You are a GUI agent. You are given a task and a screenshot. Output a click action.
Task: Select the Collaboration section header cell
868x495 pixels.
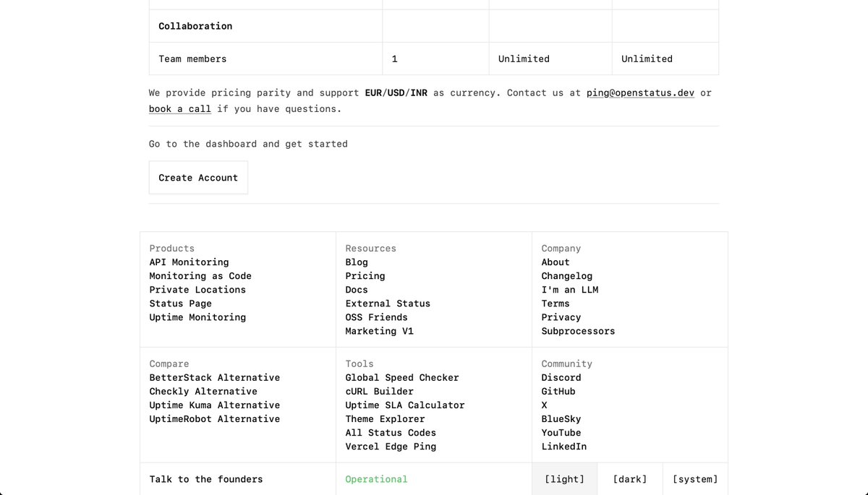coord(265,26)
